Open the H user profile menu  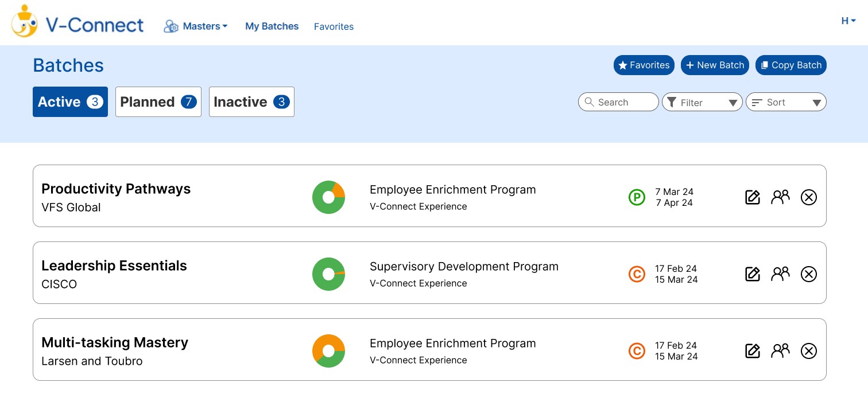point(848,21)
